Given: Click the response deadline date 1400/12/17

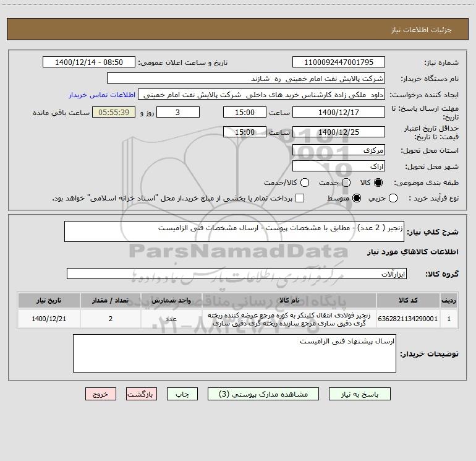Looking at the screenshot, I should click(339, 112).
